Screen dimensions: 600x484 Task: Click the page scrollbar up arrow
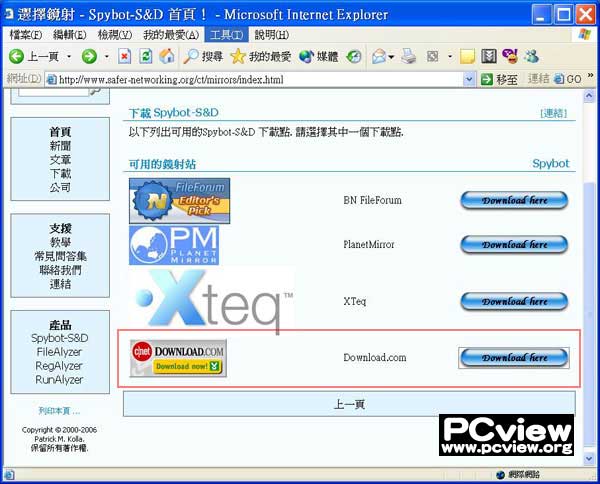pos(589,96)
